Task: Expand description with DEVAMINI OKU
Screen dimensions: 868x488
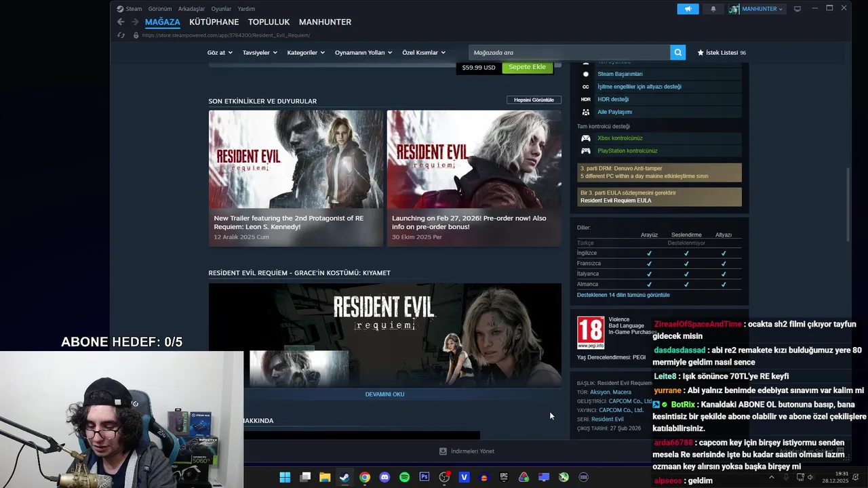Action: point(384,394)
